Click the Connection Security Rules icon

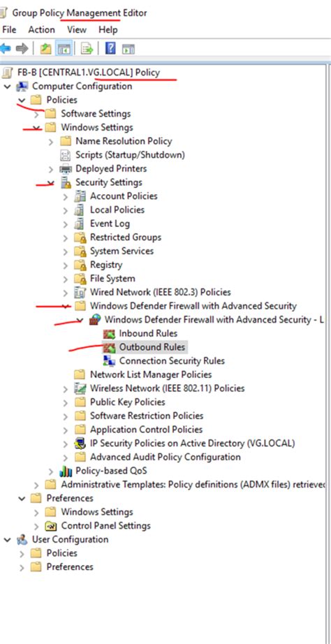pyautogui.click(x=109, y=361)
